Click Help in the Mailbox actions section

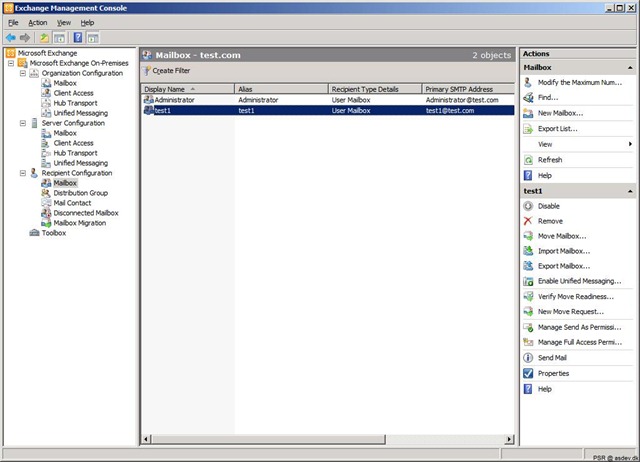pyautogui.click(x=544, y=175)
